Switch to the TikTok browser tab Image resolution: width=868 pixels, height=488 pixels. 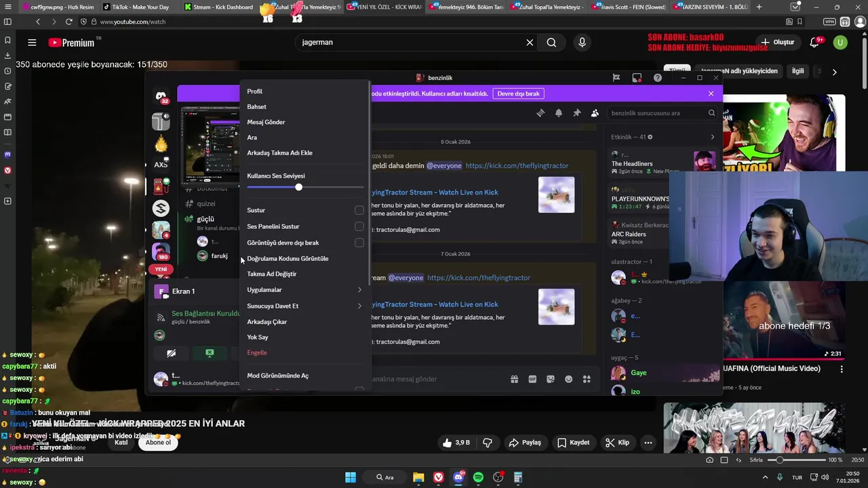coord(140,7)
